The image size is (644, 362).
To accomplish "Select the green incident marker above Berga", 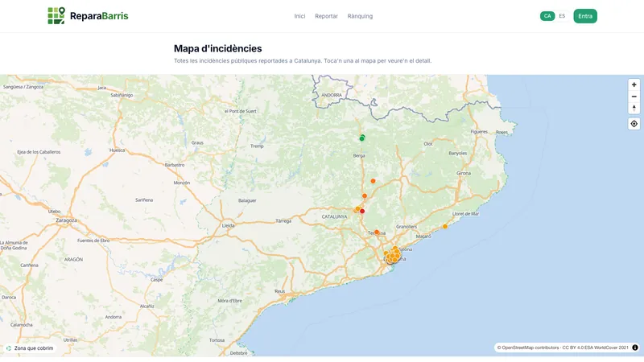I will point(361,138).
